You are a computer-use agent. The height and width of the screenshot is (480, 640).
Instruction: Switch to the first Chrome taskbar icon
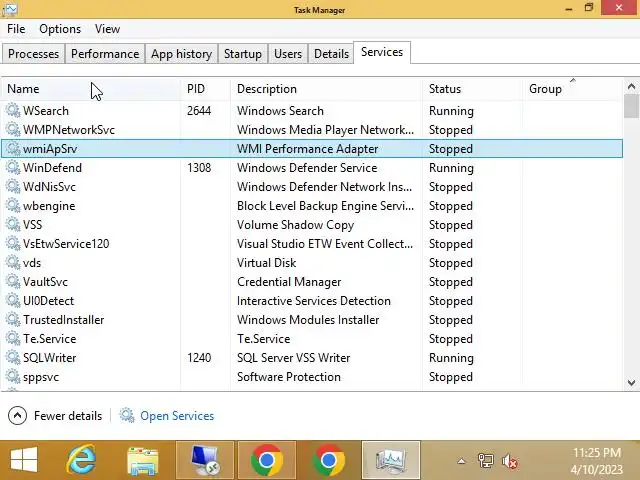(267, 460)
